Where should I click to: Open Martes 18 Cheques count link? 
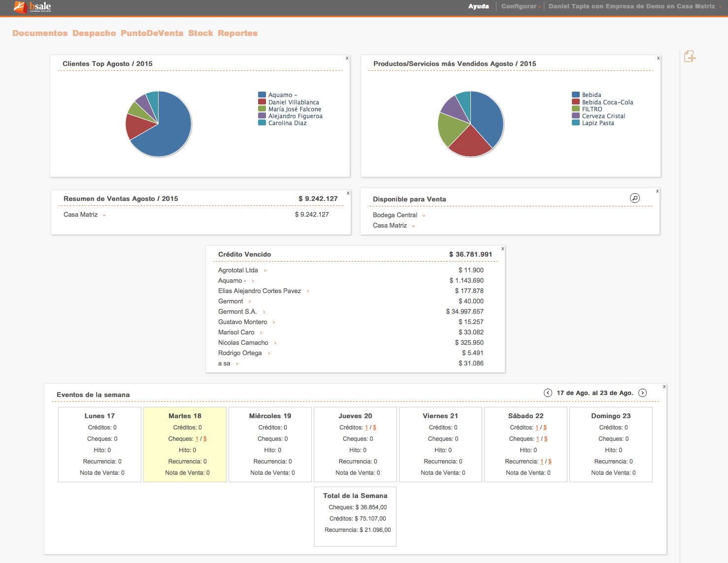[x=197, y=439]
